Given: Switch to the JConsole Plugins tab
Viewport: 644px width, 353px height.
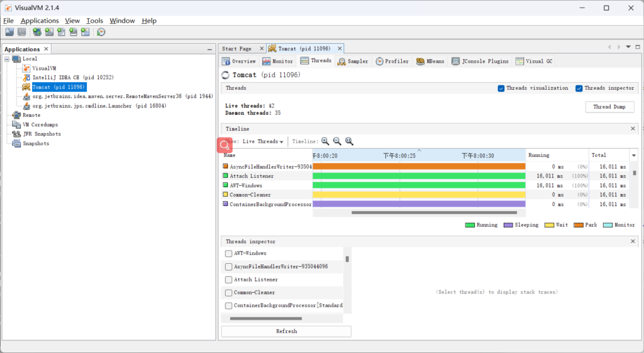Looking at the screenshot, I should coord(480,61).
